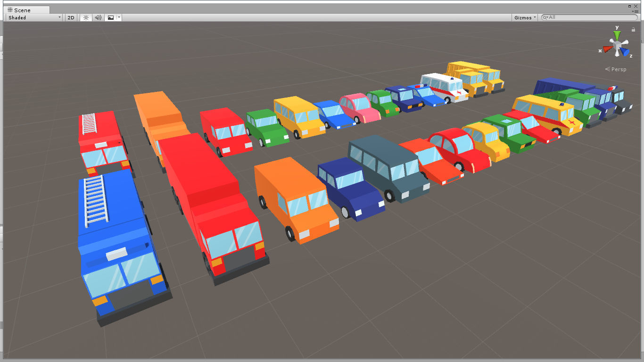Click the scene search field
This screenshot has height=362, width=644.
point(589,17)
